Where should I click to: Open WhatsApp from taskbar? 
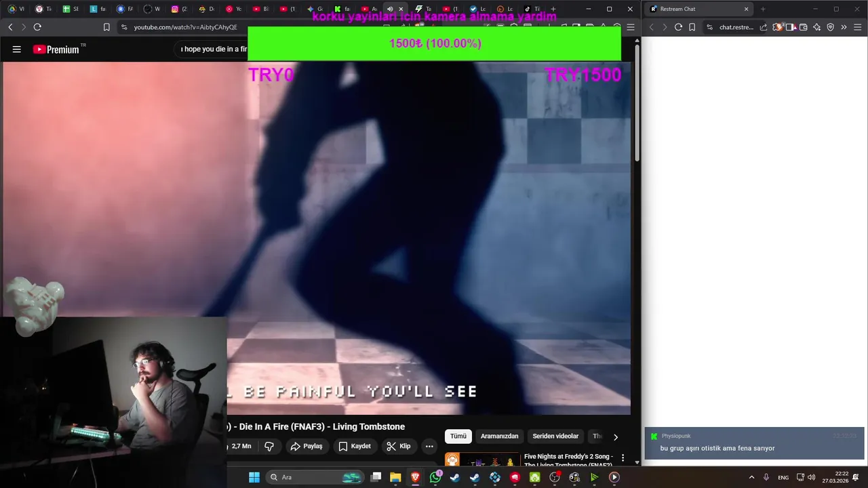[x=435, y=477]
